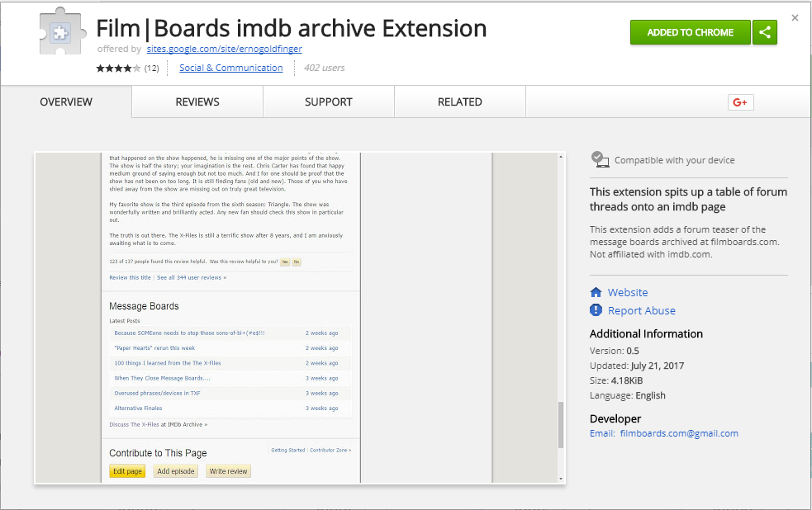Close the extension dialog with X
Image resolution: width=812 pixels, height=510 pixels.
click(795, 18)
